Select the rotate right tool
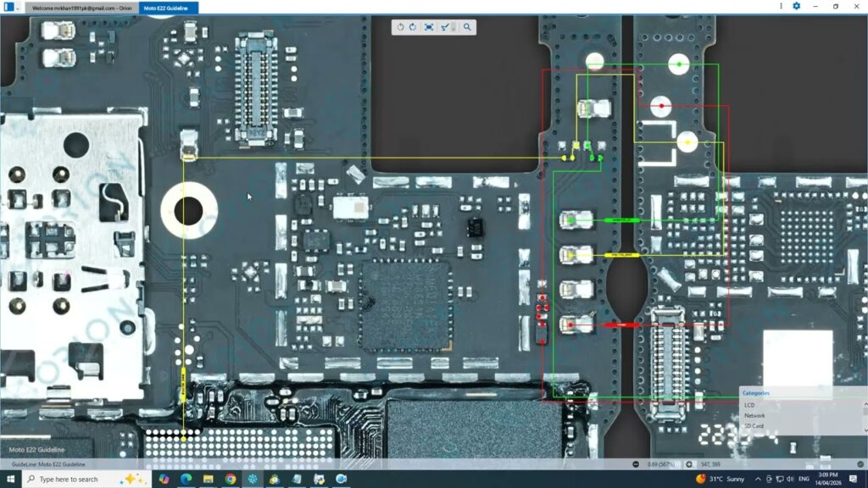This screenshot has width=868, height=488. tap(413, 27)
